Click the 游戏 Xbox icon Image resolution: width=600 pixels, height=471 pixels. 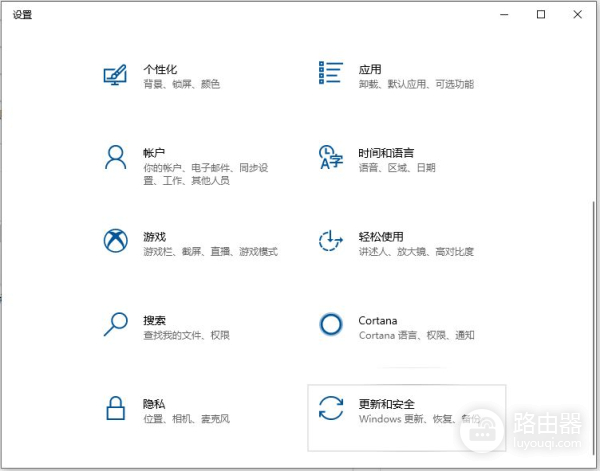(116, 241)
